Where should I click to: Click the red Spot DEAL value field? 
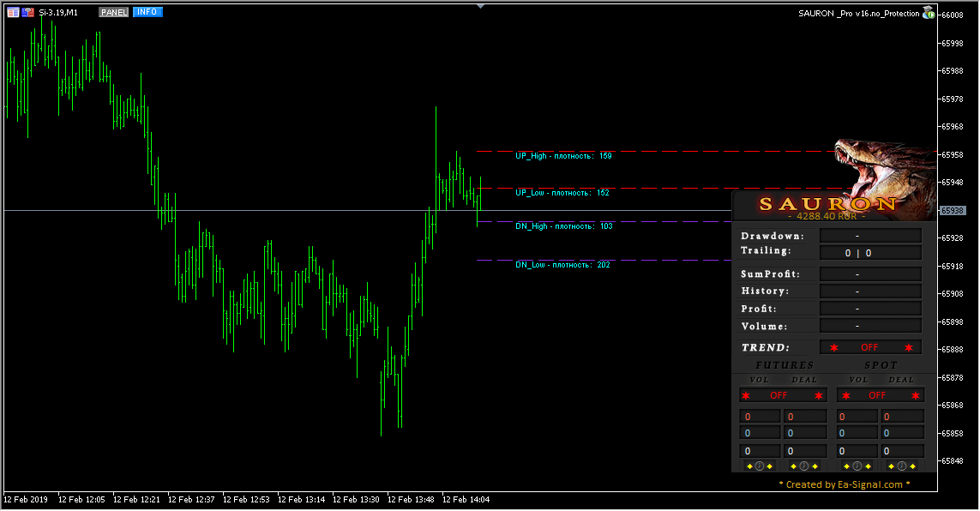[903, 417]
